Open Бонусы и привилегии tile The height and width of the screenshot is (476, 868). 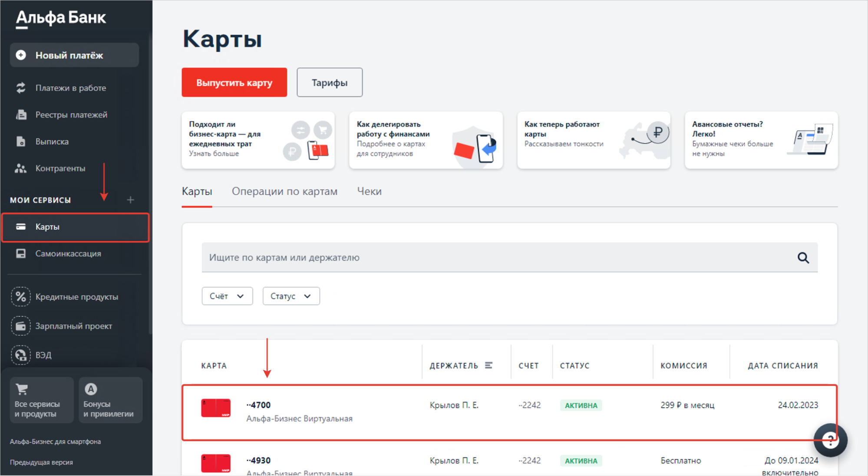[111, 400]
